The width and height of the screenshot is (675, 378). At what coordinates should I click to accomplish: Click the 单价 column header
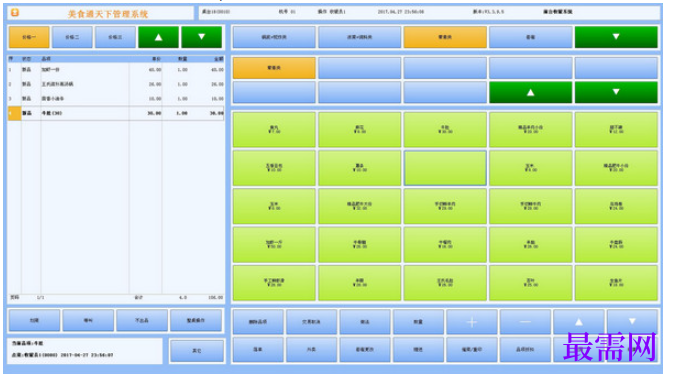pos(156,59)
